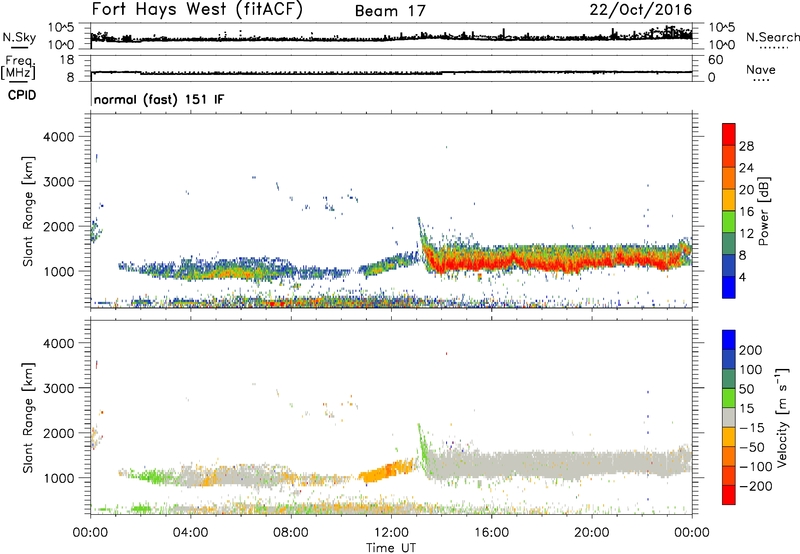Image resolution: width=800 pixels, height=554 pixels.
Task: Select the 'N.Search' legend label
Action: pos(772,37)
